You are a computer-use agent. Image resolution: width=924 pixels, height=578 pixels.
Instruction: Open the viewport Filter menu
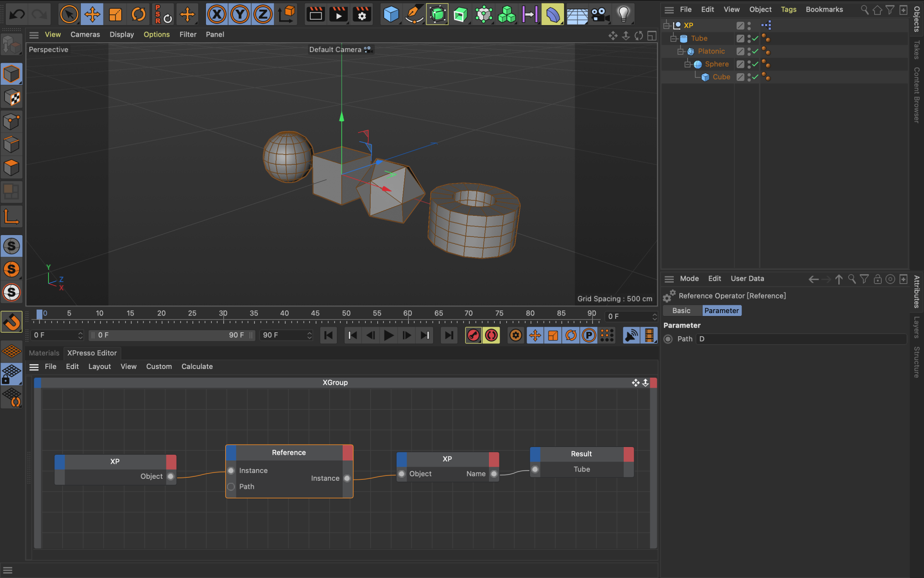188,35
